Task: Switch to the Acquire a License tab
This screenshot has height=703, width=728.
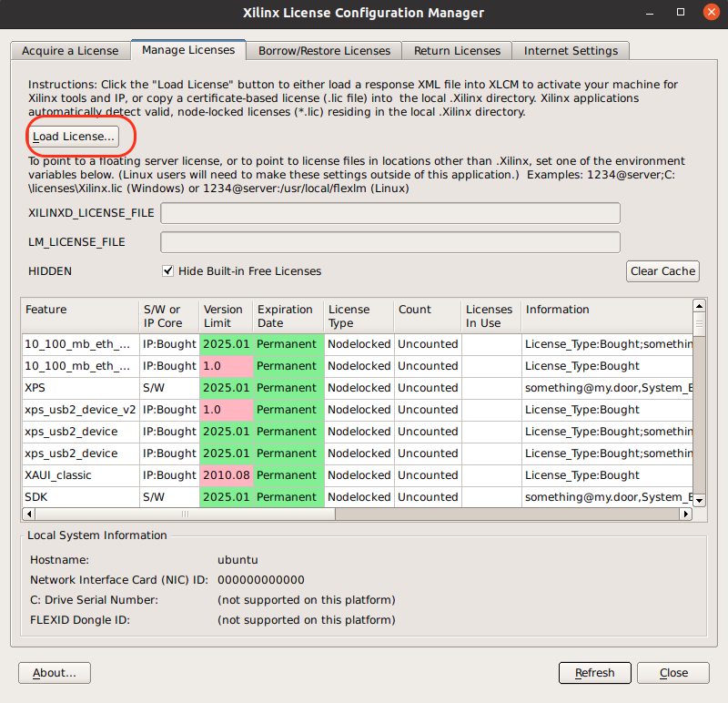Action: click(70, 51)
